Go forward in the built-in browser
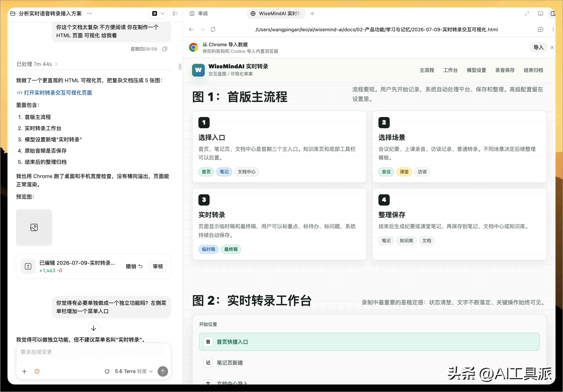Screen dimensions: 563x392 click(202, 29)
